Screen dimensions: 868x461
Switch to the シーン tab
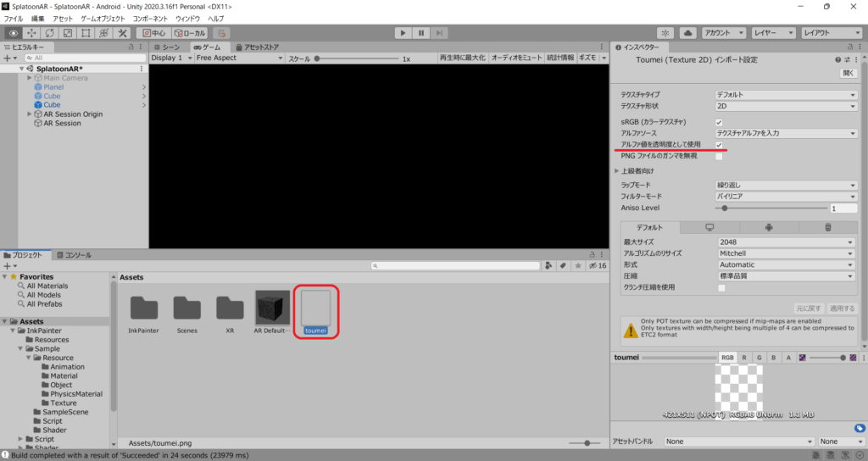coord(167,47)
